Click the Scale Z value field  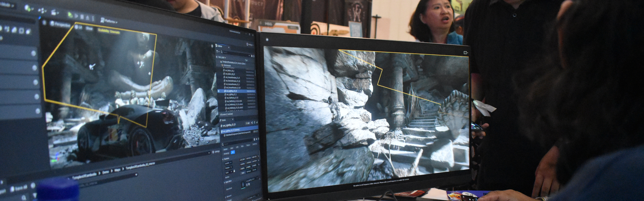[255, 165]
